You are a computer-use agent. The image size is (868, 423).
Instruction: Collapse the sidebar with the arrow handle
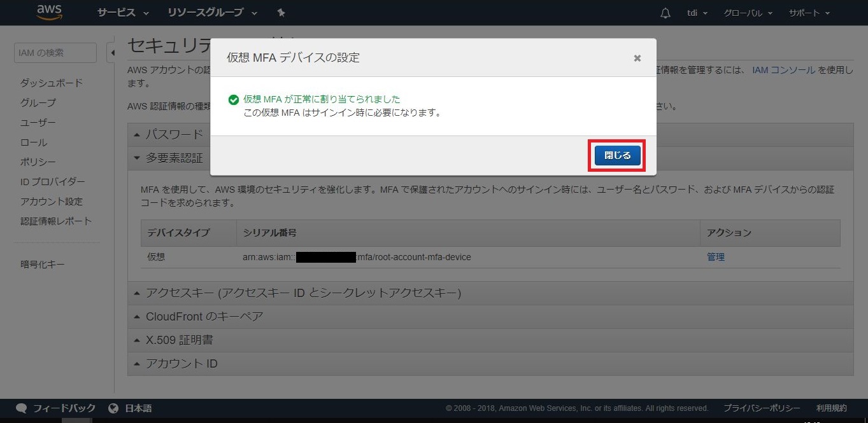coord(112,53)
